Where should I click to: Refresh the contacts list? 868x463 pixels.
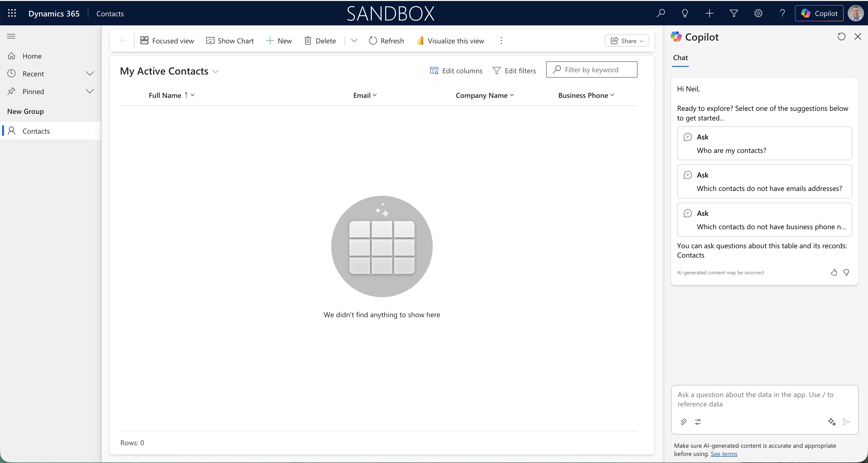click(386, 41)
